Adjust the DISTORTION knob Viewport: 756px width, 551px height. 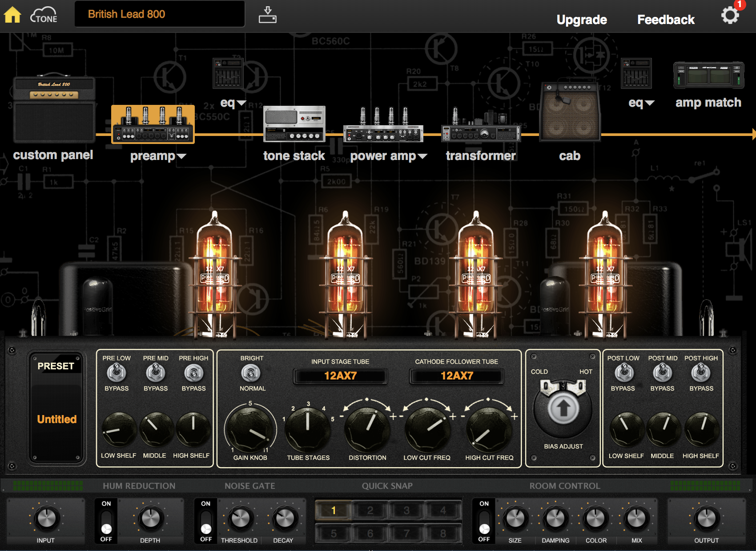pyautogui.click(x=367, y=430)
